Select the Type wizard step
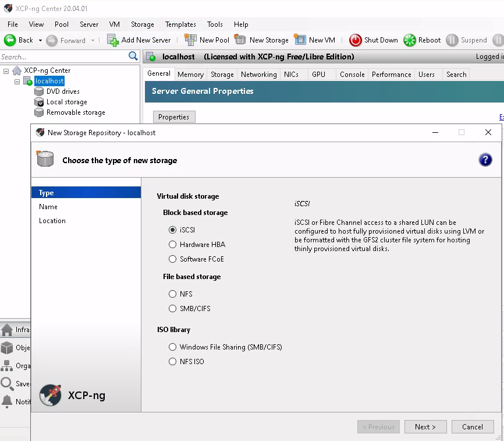 tap(86, 193)
